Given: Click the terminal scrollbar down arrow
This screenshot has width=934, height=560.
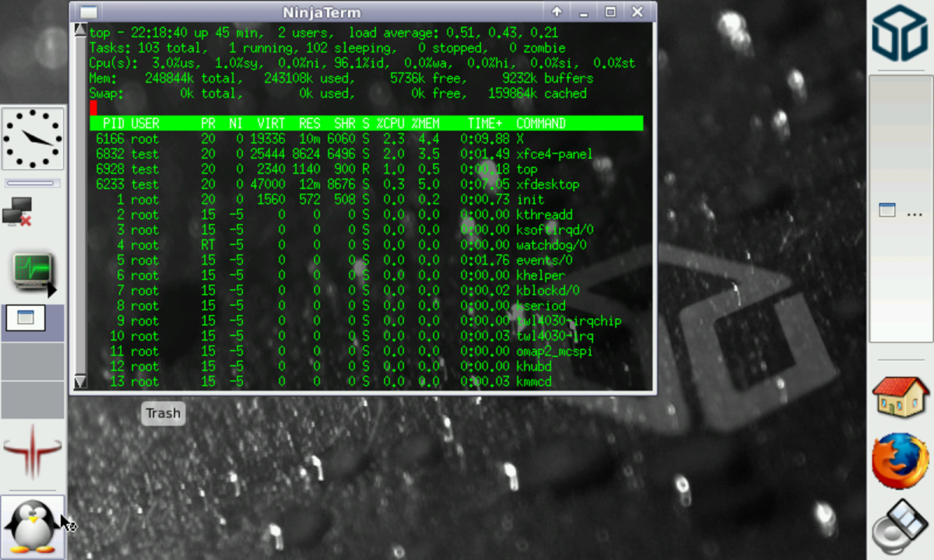Looking at the screenshot, I should [x=80, y=382].
